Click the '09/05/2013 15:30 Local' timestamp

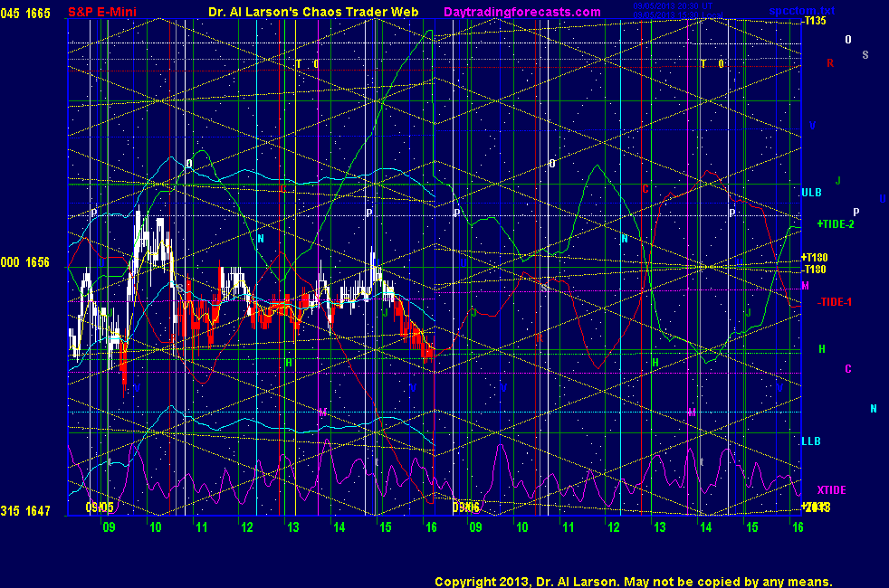tap(678, 14)
